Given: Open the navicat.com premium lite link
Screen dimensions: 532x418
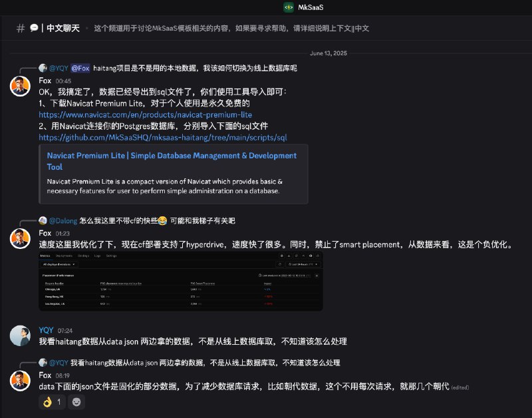Looking at the screenshot, I should pyautogui.click(x=145, y=114).
